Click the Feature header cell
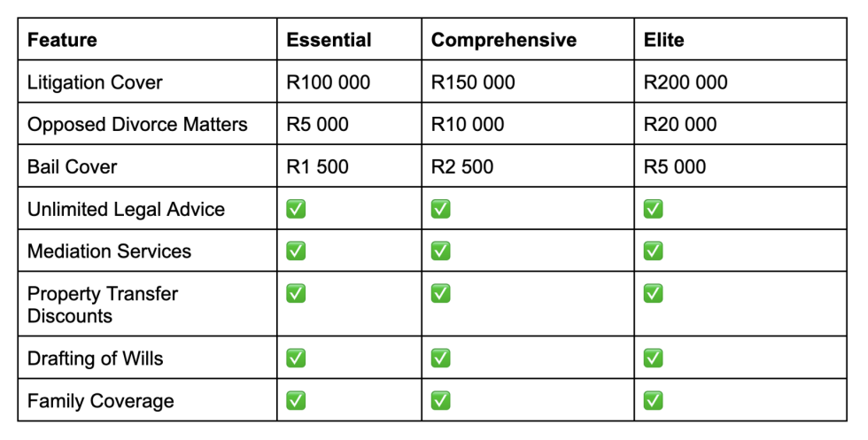 coord(147,39)
